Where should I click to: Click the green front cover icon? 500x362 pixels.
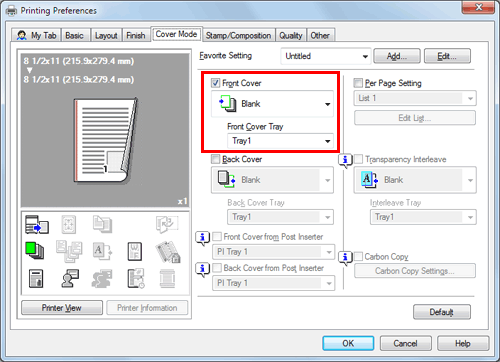point(35,251)
